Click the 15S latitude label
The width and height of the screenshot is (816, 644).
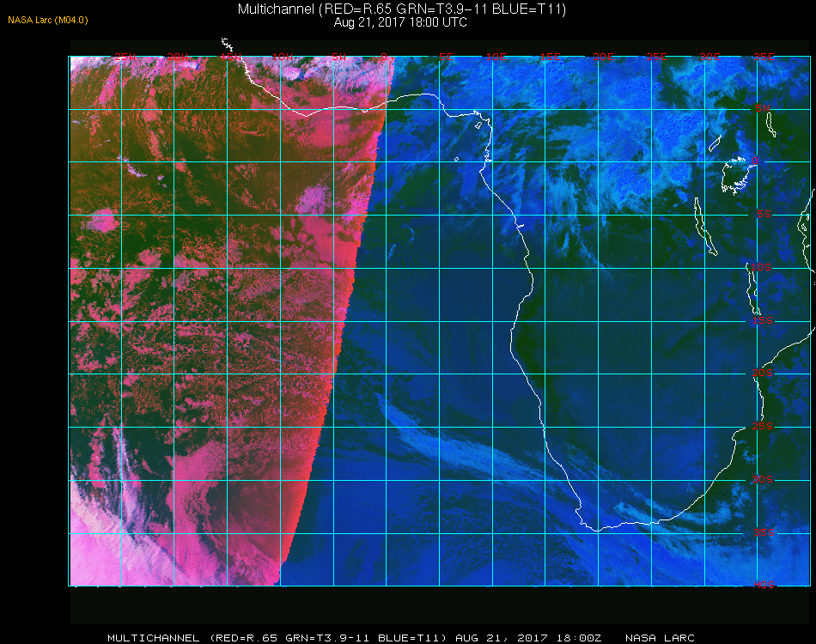(763, 321)
